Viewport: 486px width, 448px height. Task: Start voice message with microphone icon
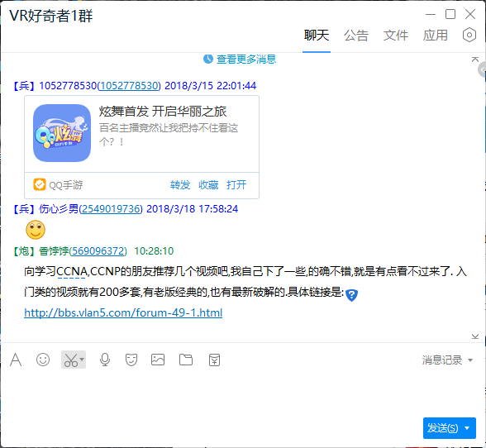(105, 360)
